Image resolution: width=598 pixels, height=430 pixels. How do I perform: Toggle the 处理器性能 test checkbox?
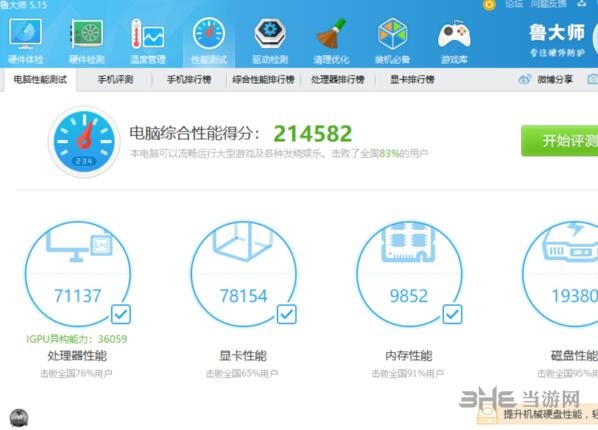point(121,314)
